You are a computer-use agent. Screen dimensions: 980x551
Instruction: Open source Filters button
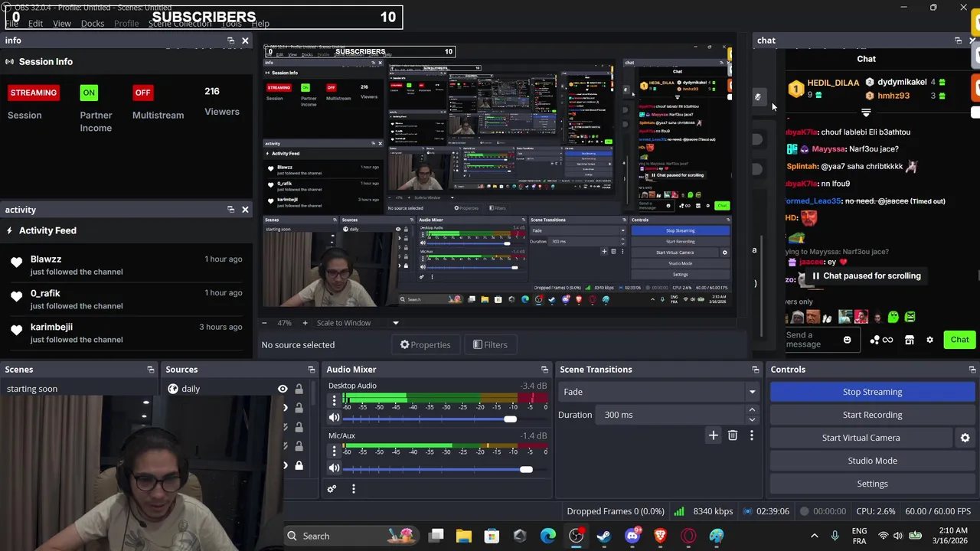tap(490, 345)
